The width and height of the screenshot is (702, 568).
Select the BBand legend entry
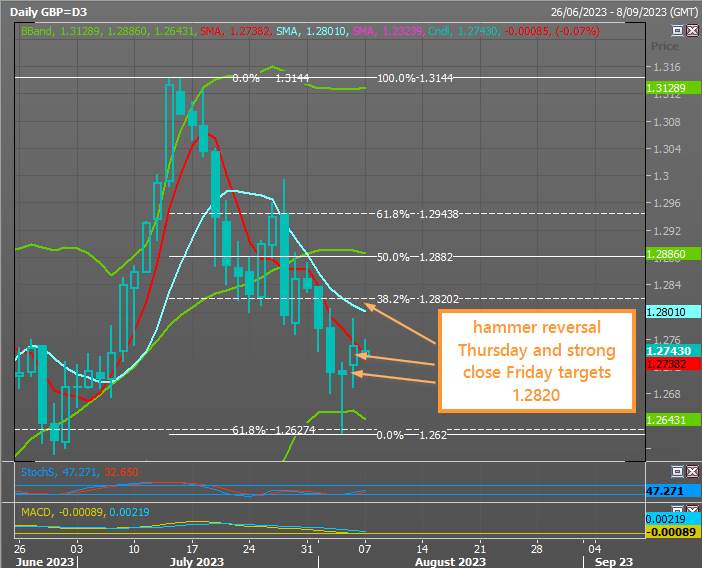point(107,31)
